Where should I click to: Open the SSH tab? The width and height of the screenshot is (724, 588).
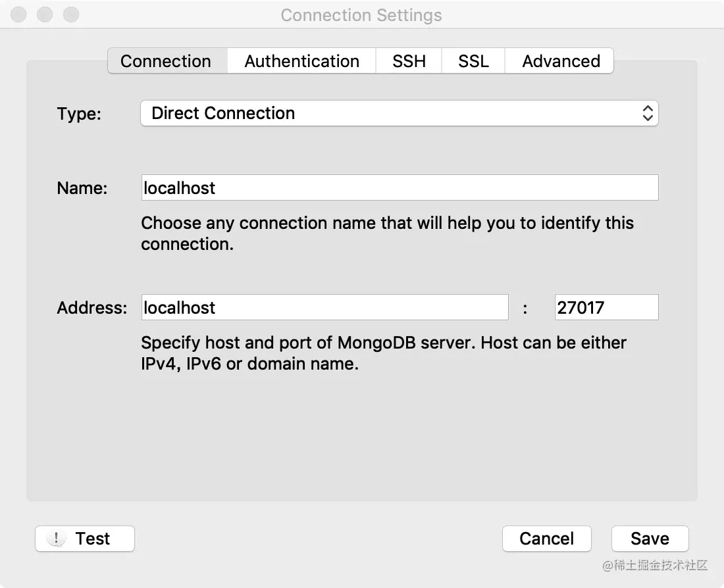pyautogui.click(x=409, y=61)
